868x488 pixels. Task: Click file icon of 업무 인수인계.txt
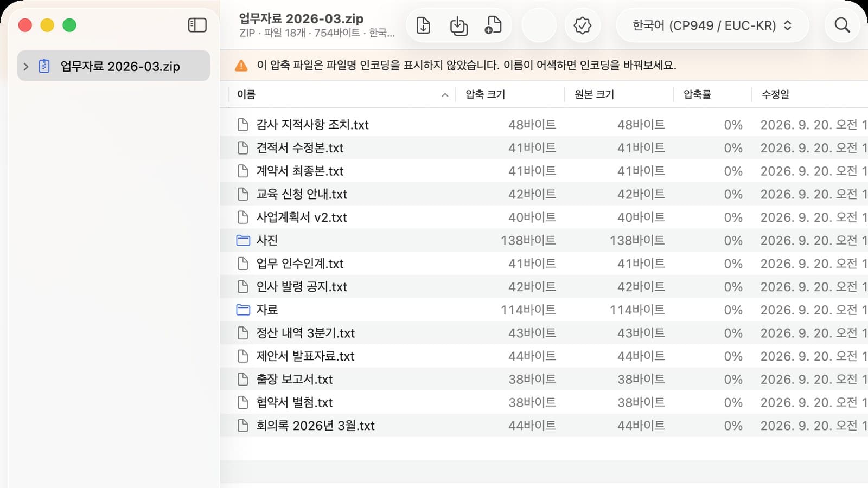[243, 264]
